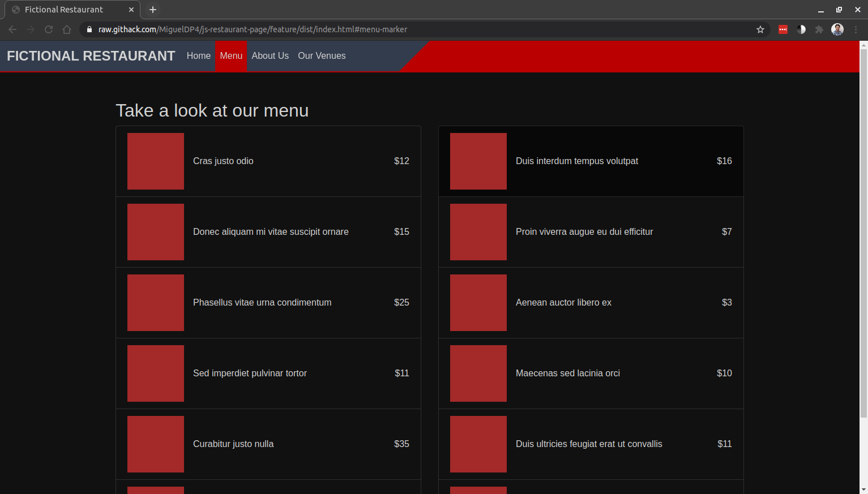Click the Maecenas sed lacinia thumbnail
The width and height of the screenshot is (868, 494).
point(478,373)
